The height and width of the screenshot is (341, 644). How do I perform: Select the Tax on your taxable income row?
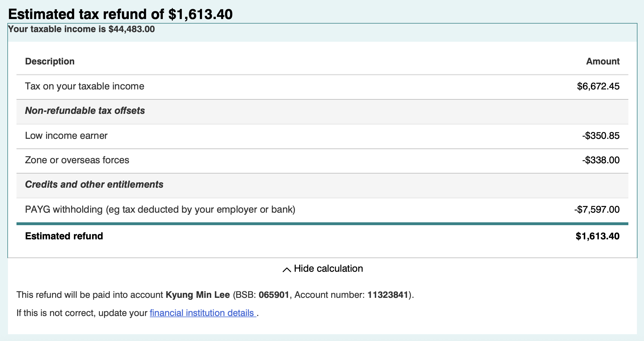(x=84, y=86)
